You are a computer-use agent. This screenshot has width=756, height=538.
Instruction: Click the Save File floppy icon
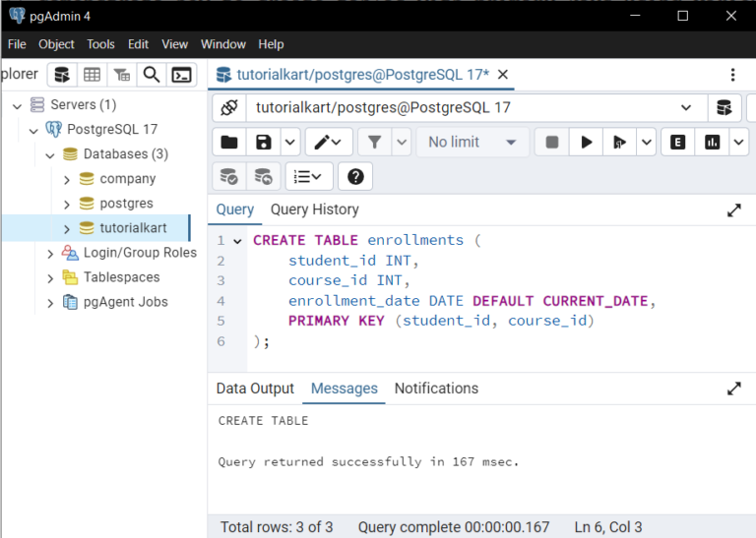[x=263, y=142]
